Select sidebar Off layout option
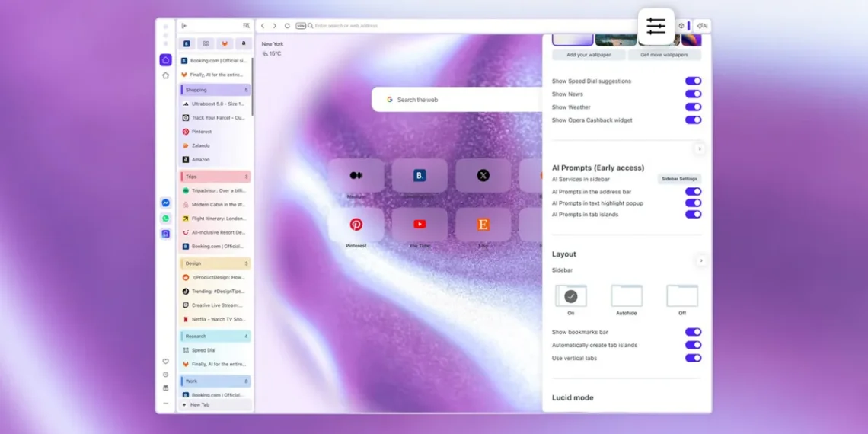 pos(682,296)
